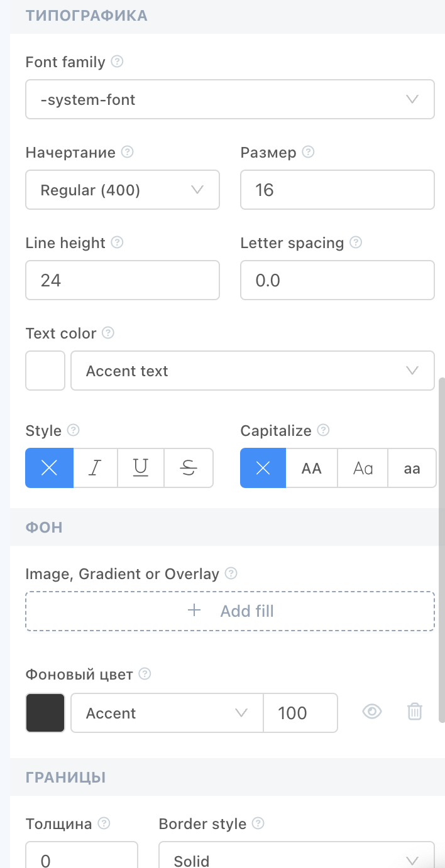This screenshot has width=445, height=868.
Task: Click the help icon next to Font family
Action: [117, 62]
